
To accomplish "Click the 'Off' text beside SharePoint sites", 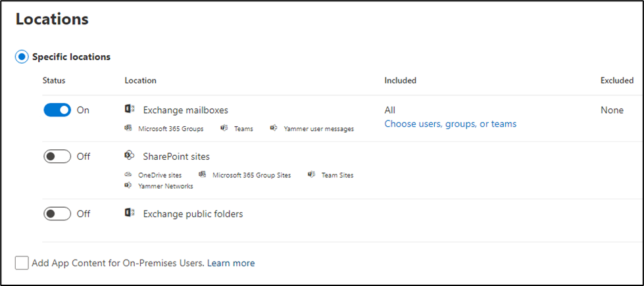I will coord(84,156).
